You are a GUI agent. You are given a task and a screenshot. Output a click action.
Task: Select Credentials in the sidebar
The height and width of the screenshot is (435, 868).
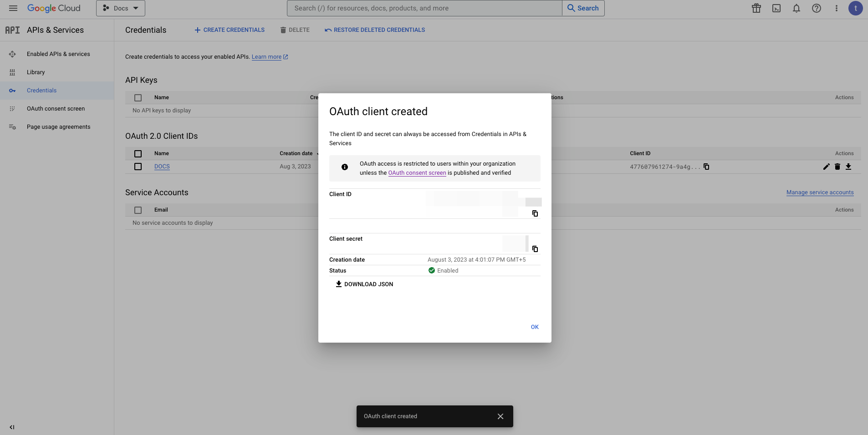click(41, 91)
